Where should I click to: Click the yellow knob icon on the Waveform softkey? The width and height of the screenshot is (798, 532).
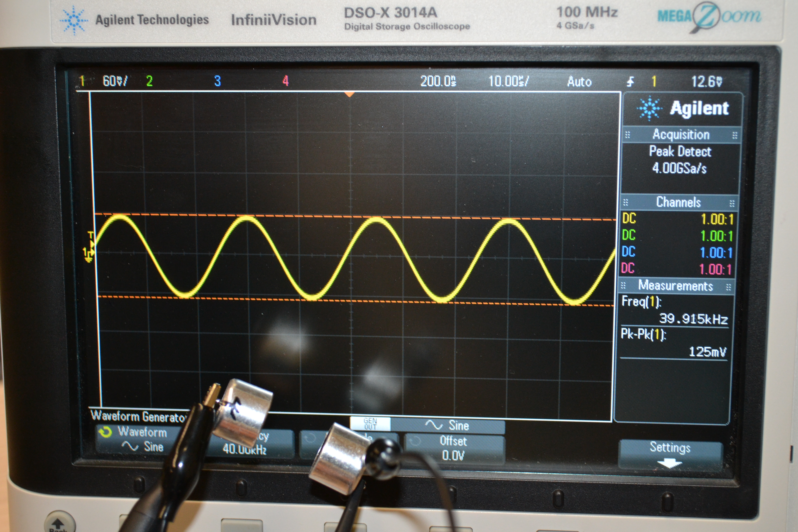tap(105, 432)
